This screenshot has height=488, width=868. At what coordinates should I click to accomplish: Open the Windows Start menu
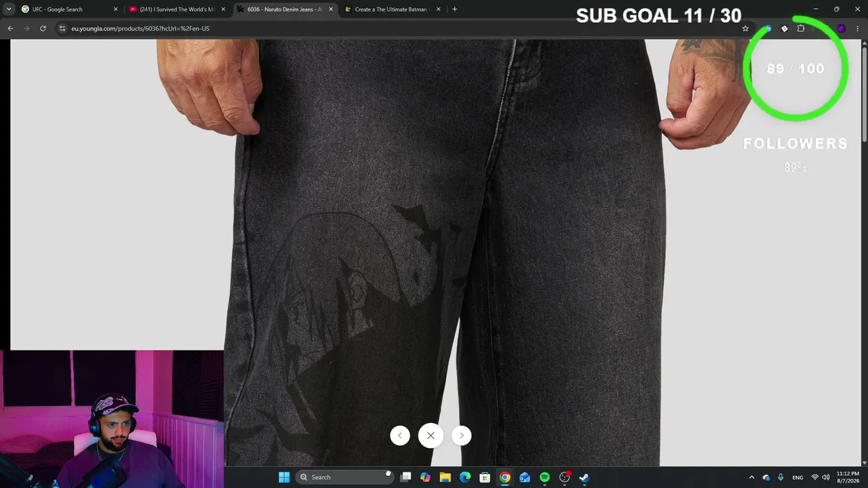pos(284,477)
